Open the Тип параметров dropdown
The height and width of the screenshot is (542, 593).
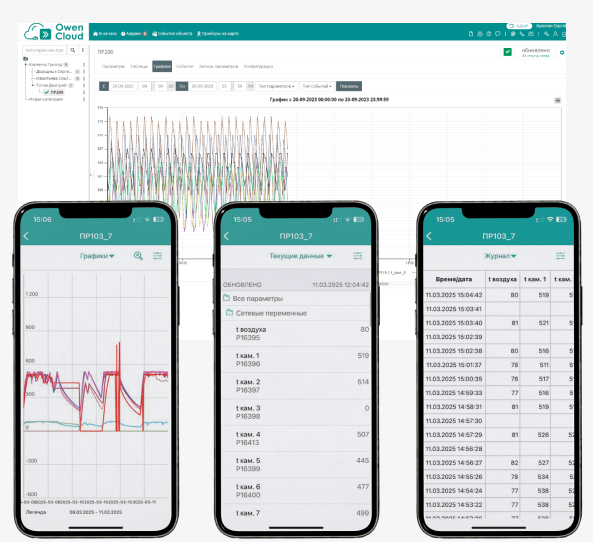pyautogui.click(x=276, y=86)
